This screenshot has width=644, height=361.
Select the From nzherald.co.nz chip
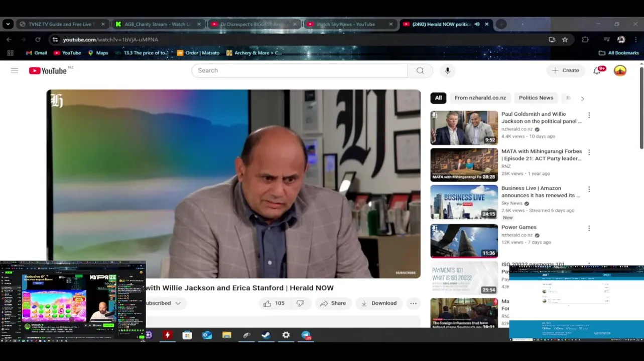point(480,98)
